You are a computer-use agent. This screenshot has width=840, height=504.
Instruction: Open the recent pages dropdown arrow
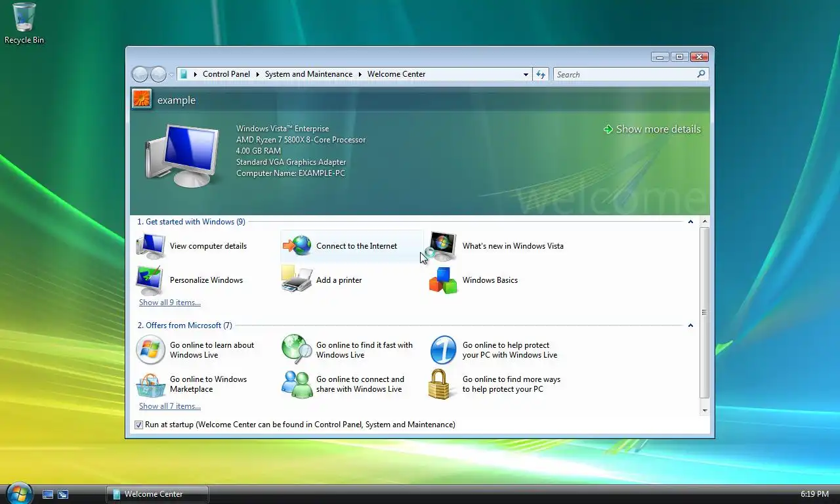tap(171, 74)
